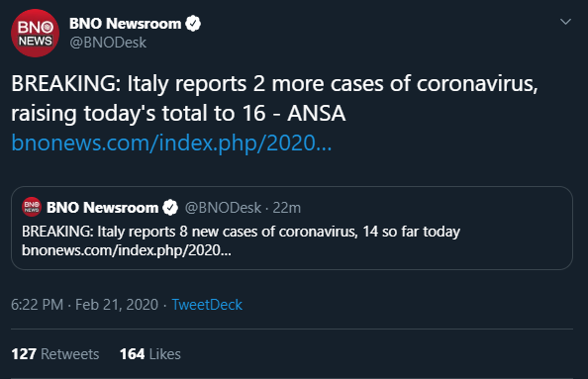The height and width of the screenshot is (379, 588).
Task: Open the TweetDeck source link
Action: pyautogui.click(x=207, y=305)
